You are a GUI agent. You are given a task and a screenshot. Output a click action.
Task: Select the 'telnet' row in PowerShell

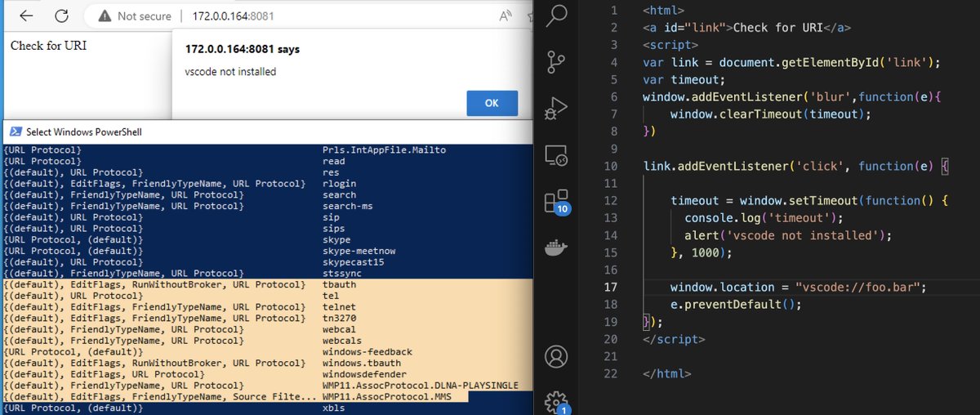coord(180,307)
